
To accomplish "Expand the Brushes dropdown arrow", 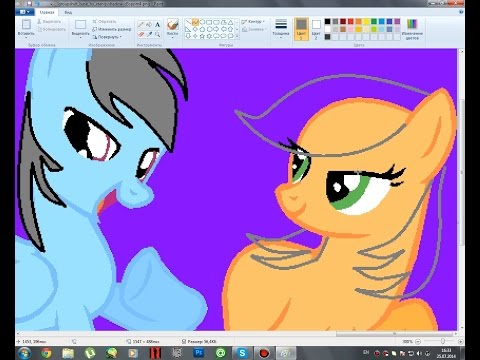I will click(173, 38).
